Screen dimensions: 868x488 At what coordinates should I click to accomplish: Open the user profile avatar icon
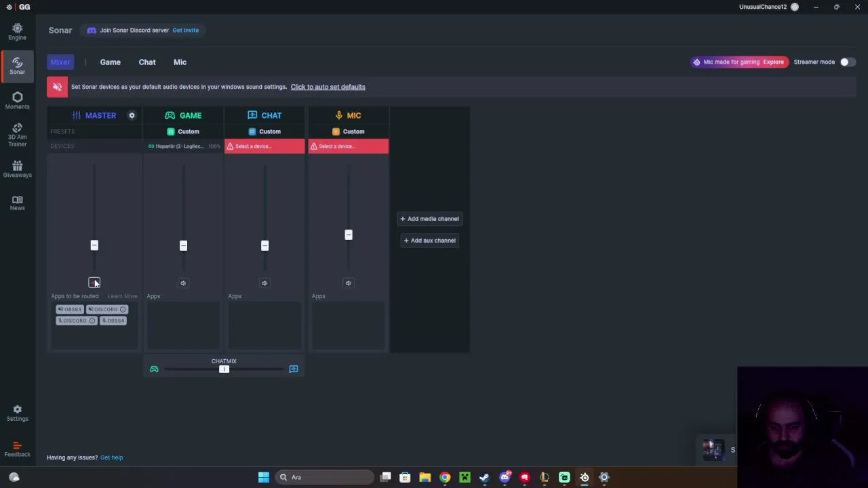coord(795,7)
